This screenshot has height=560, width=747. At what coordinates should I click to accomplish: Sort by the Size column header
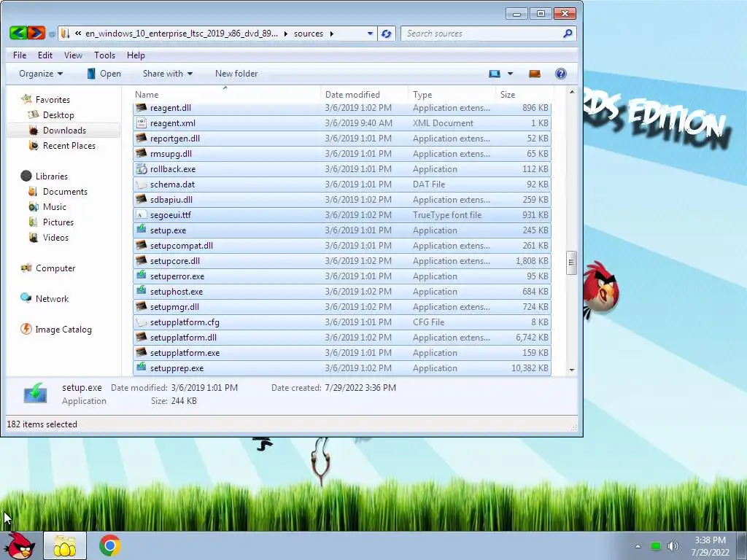(524, 94)
